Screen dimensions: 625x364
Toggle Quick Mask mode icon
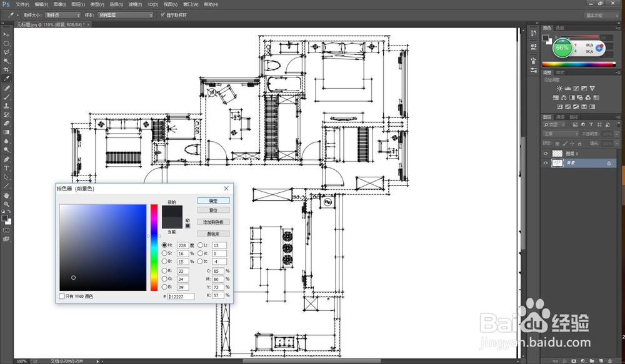coord(6,230)
